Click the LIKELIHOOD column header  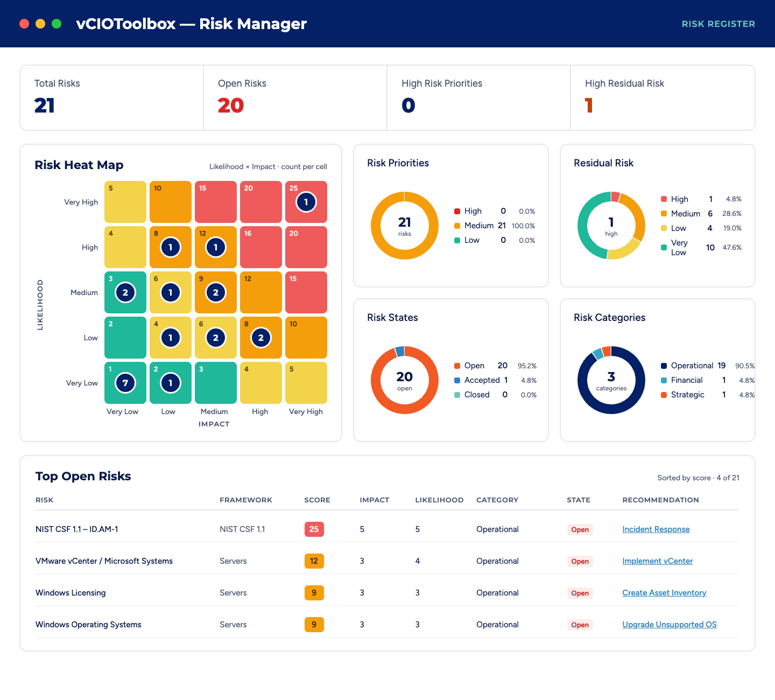point(439,500)
